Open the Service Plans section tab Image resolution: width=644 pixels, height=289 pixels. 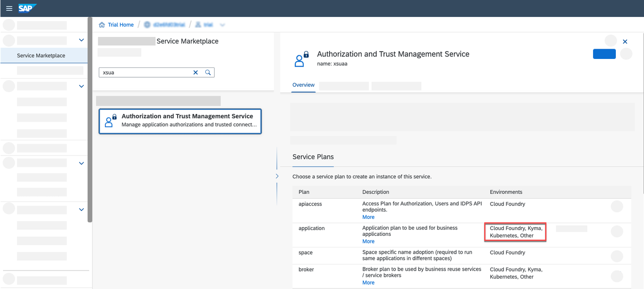pos(313,157)
